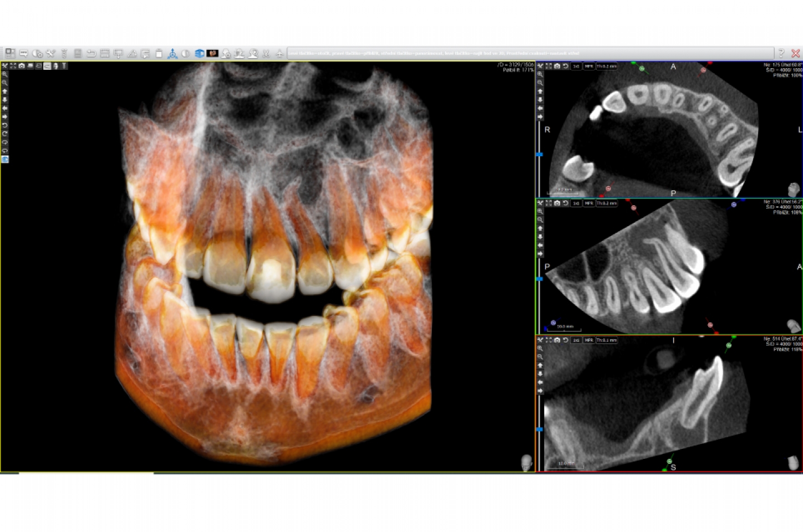Click the trash icon to delete annotations
This screenshot has width=803, height=532.
[160, 53]
